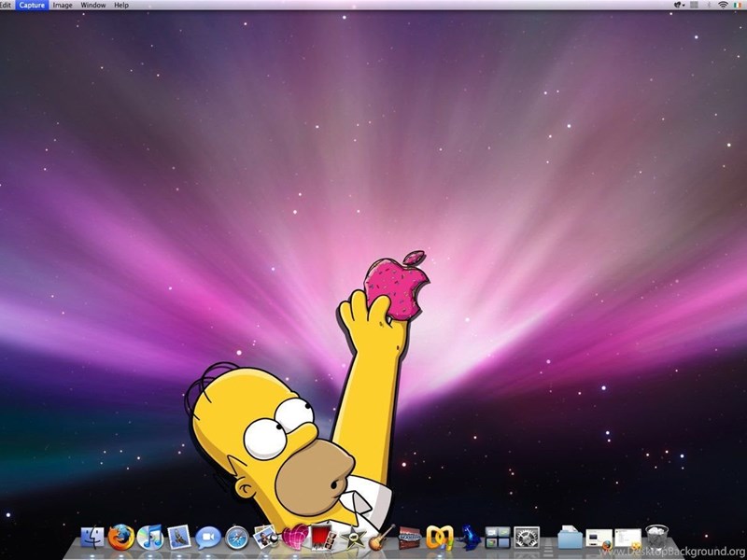Open iTunes in the Dock
Screen dimensions: 747x560
tap(150, 538)
